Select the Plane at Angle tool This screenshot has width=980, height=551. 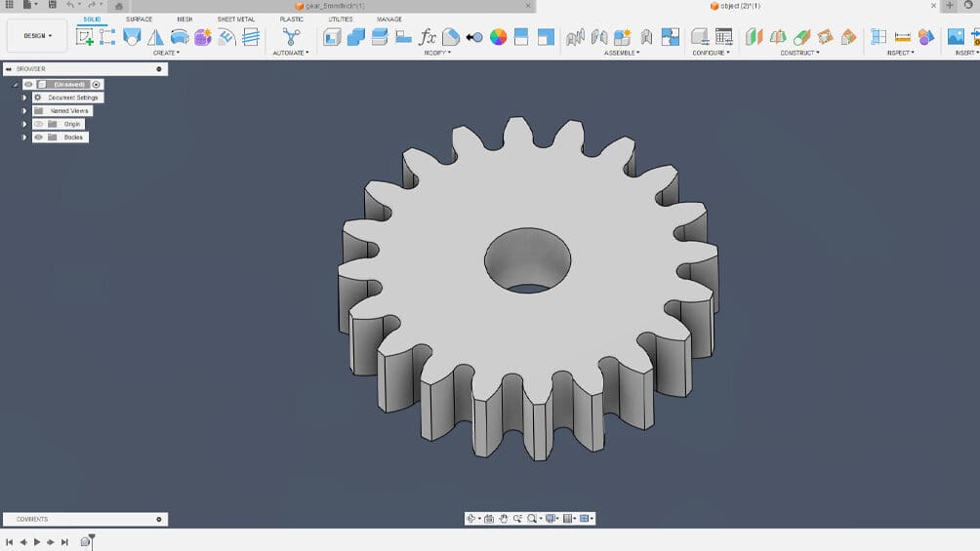click(778, 37)
